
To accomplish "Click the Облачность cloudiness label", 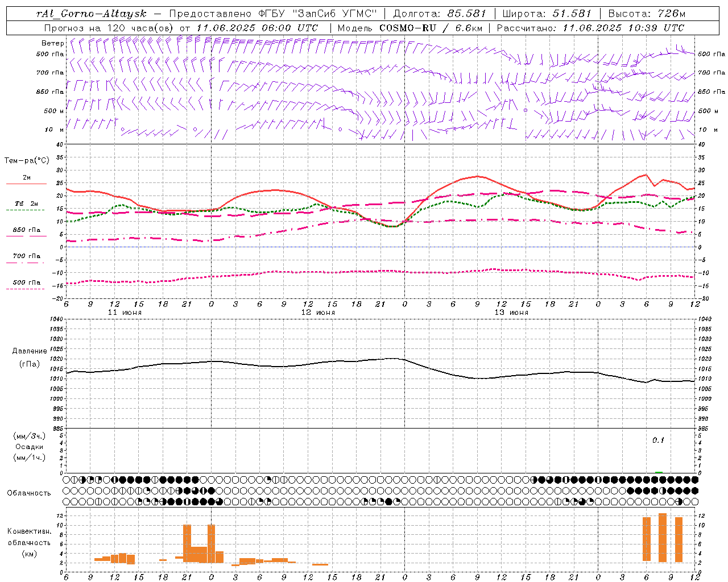I will click(x=29, y=493).
